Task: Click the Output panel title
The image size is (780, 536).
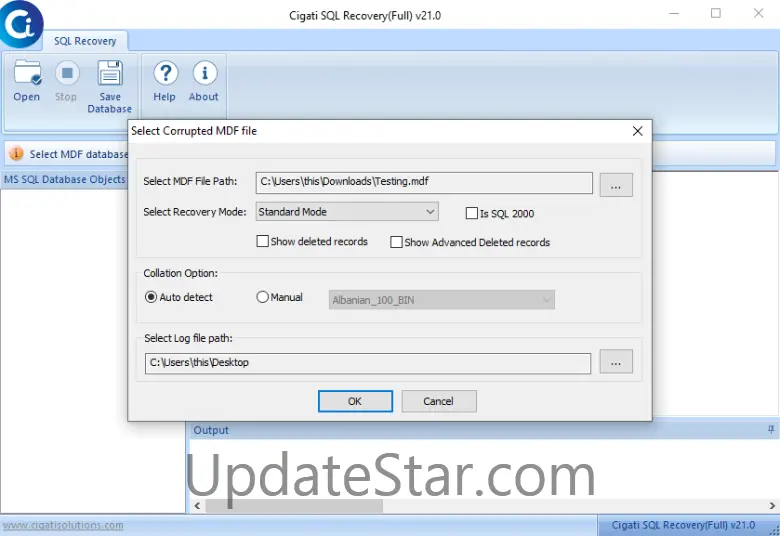Action: tap(211, 430)
